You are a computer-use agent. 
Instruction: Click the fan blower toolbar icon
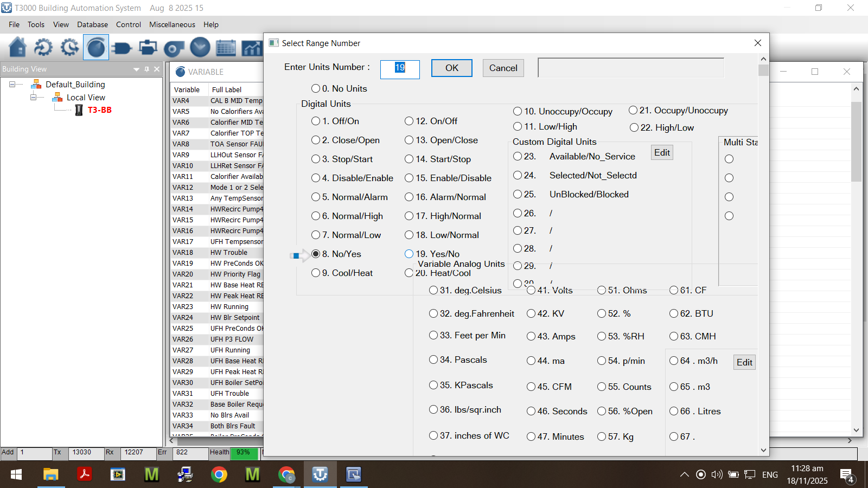174,48
